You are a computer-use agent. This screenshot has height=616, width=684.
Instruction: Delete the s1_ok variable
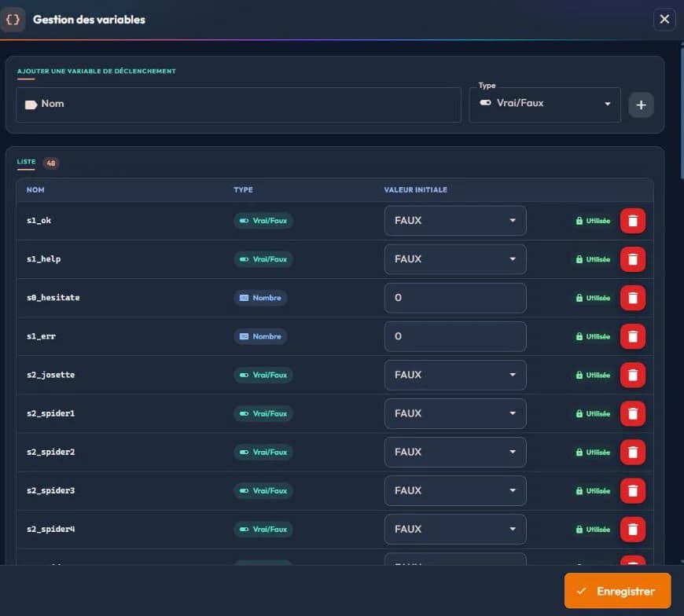click(x=633, y=221)
